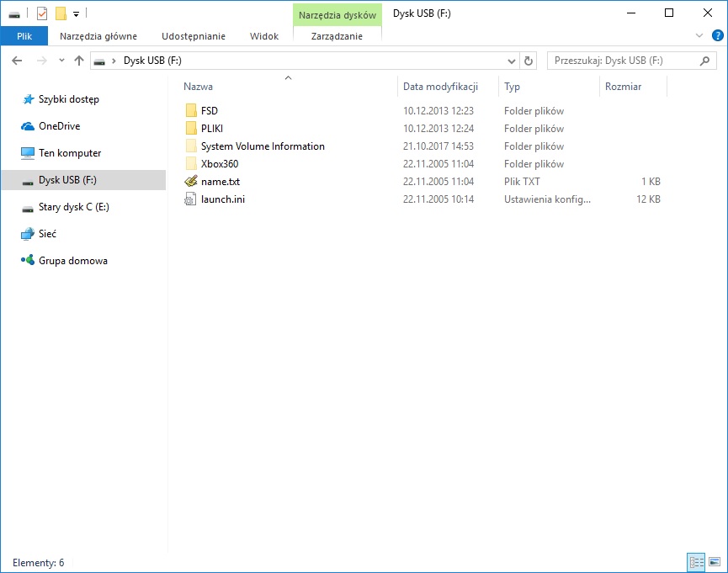
Task: Click the FSD folder icon
Action: point(191,110)
